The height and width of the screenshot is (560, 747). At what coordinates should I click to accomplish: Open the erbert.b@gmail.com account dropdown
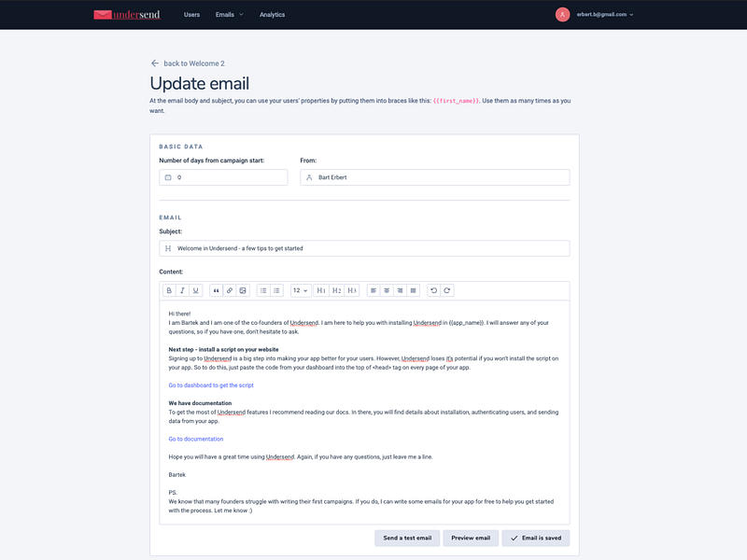click(x=605, y=15)
